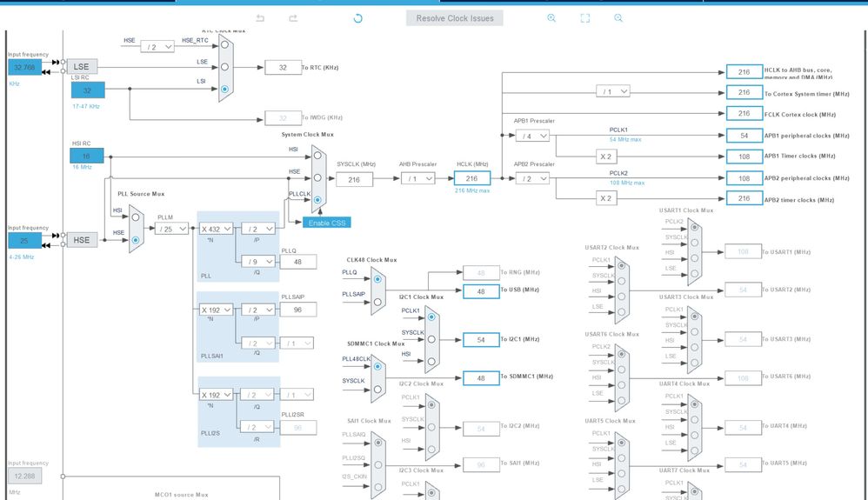Screen dimensions: 868x500
Task: Click the 12.288 input frequency field
Action: coord(25,476)
